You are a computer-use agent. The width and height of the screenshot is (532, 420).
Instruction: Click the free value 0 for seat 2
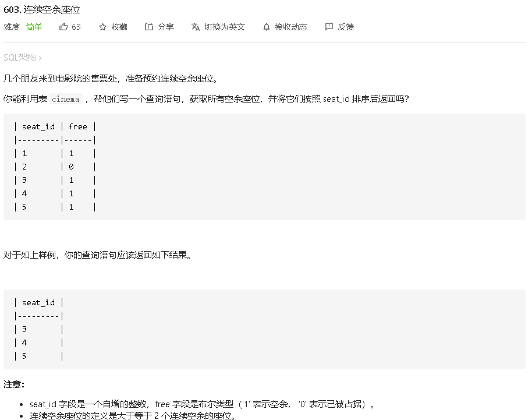pyautogui.click(x=71, y=167)
